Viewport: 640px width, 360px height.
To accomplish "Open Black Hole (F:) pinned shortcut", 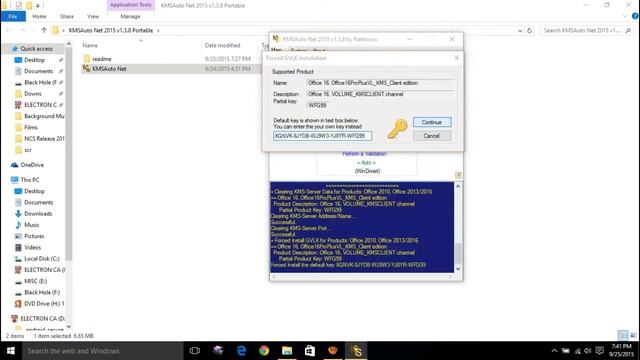I will 40,82.
